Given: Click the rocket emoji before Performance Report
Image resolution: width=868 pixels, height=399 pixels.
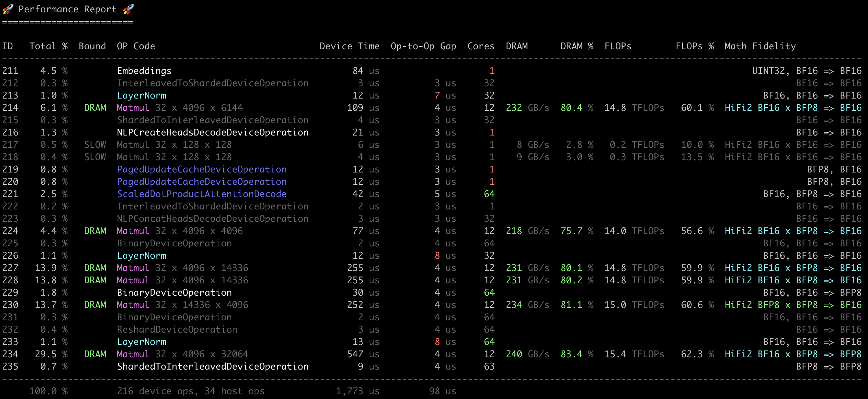Looking at the screenshot, I should [x=8, y=9].
